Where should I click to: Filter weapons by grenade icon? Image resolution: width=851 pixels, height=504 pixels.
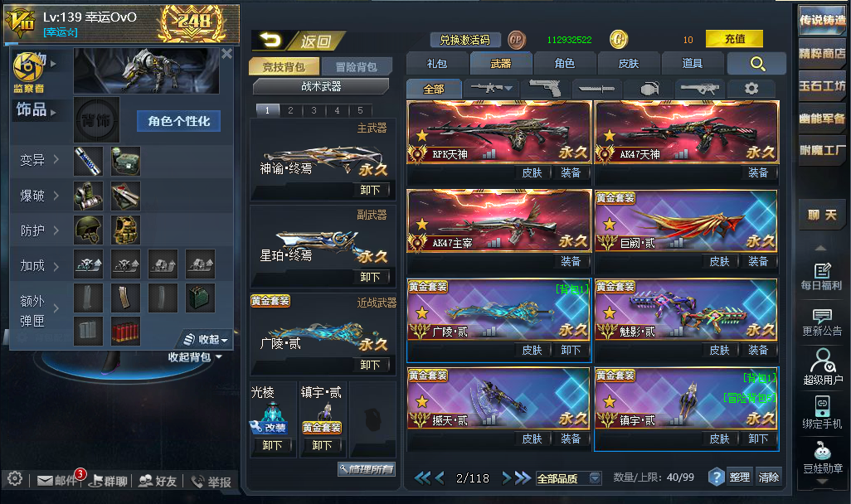[x=649, y=89]
